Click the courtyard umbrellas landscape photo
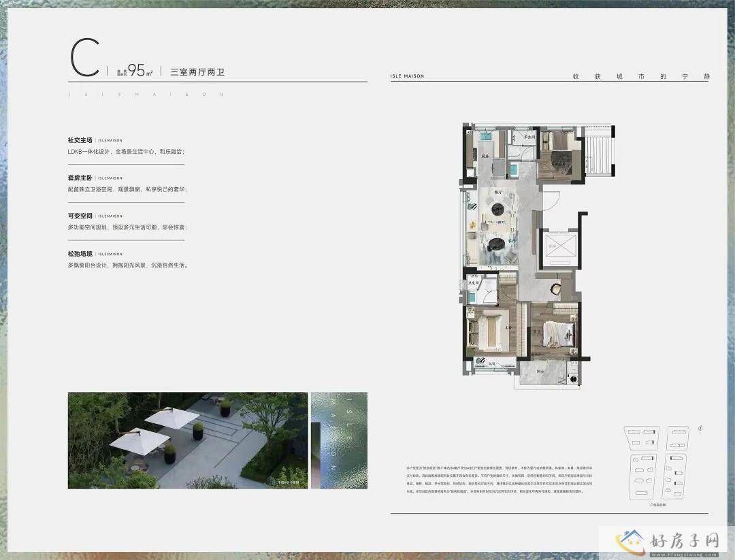The width and height of the screenshot is (735, 560). (x=188, y=440)
